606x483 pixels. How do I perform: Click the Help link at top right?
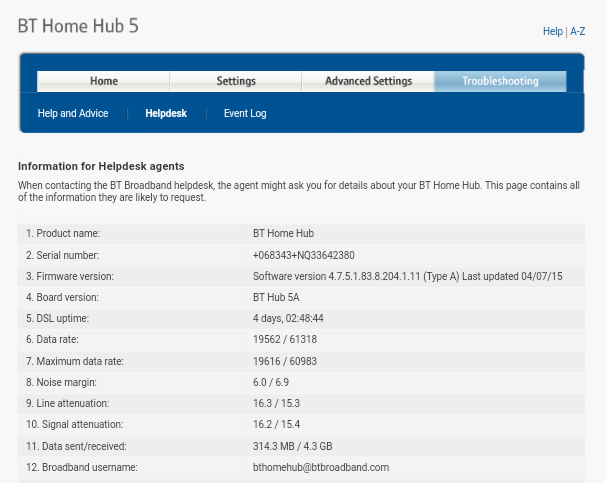552,32
